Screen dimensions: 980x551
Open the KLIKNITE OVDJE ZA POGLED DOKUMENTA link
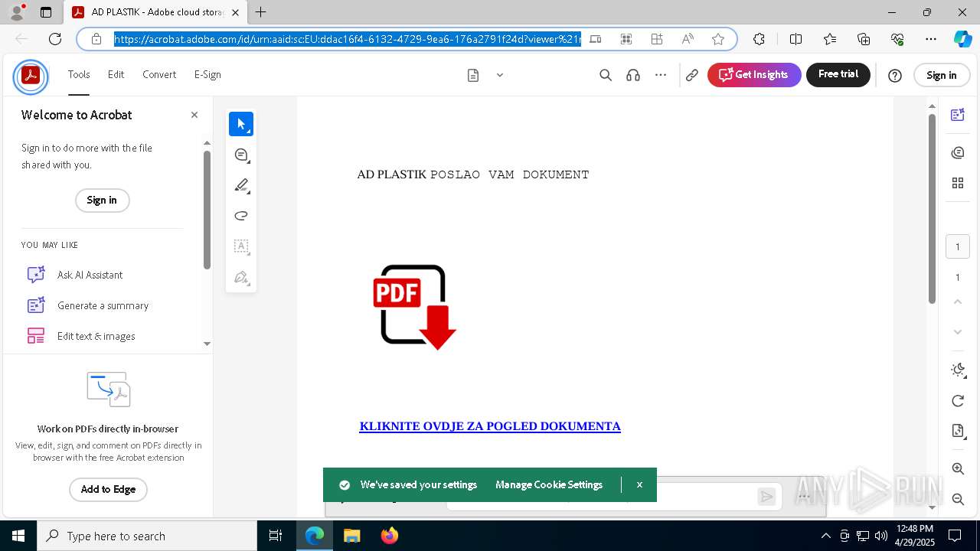(490, 426)
